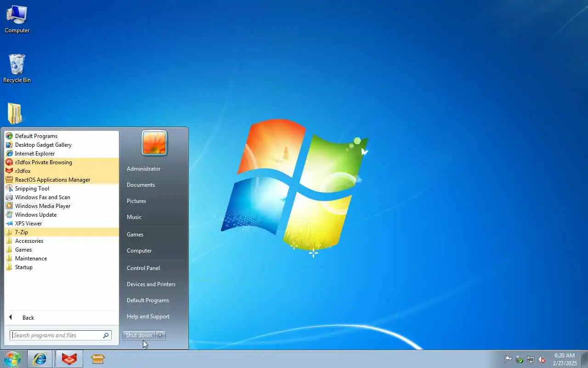Expand the 7-Zip folder
The width and height of the screenshot is (588, 368).
tap(62, 232)
